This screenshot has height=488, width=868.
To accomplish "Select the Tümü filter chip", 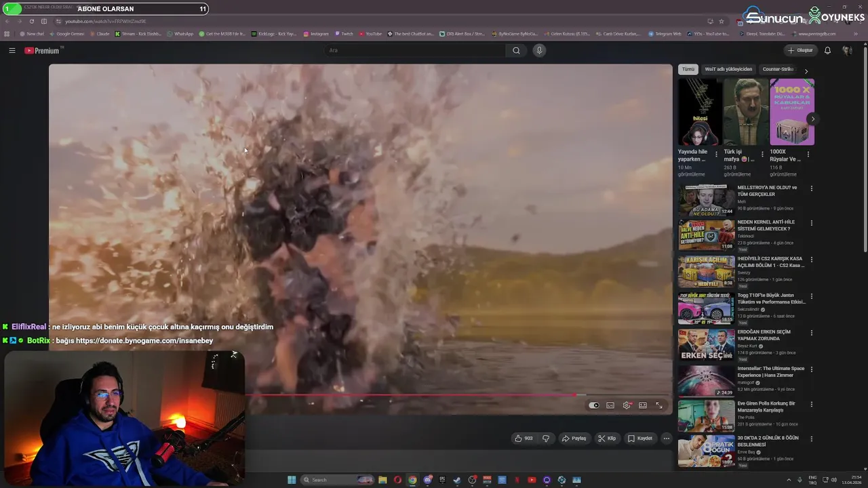I will tap(688, 69).
